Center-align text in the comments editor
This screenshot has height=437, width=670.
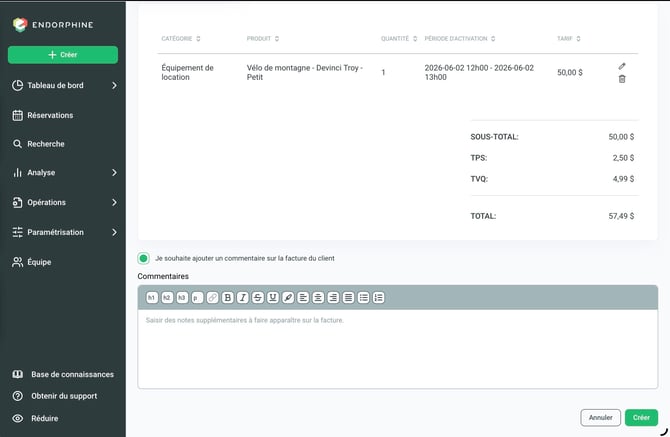click(x=318, y=297)
